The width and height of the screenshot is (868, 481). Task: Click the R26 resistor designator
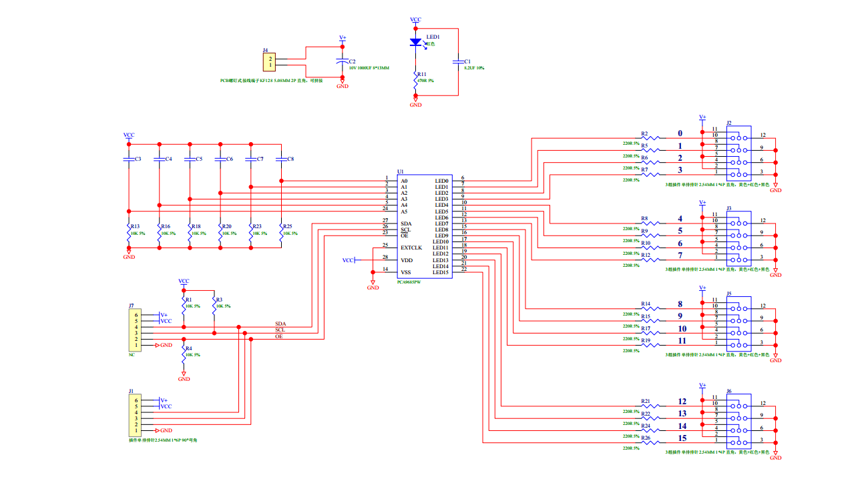click(646, 438)
